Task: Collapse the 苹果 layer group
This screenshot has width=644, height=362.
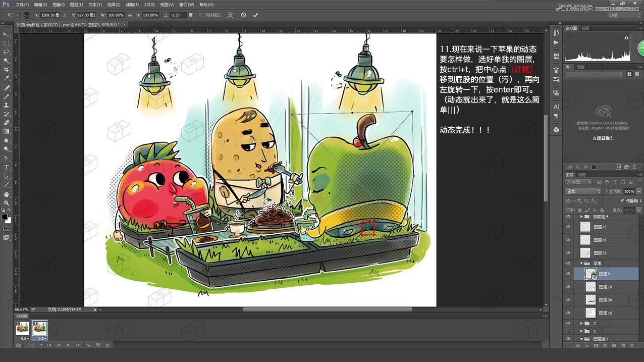Action: pos(581,263)
